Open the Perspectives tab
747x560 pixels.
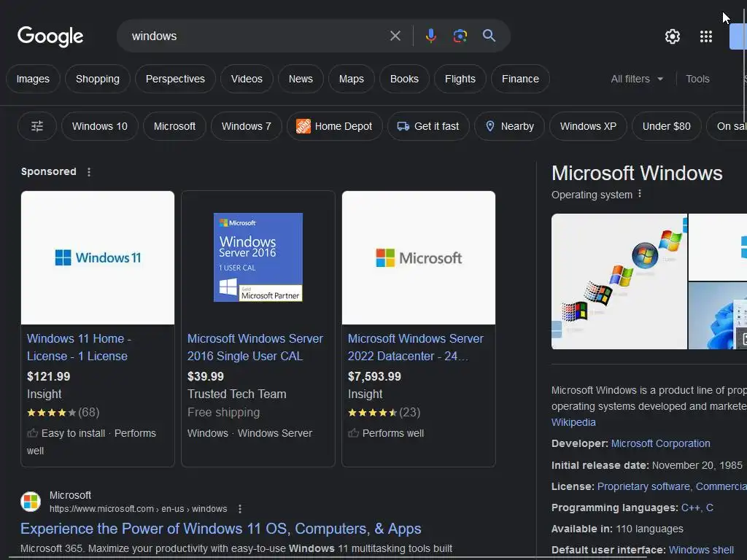point(175,79)
